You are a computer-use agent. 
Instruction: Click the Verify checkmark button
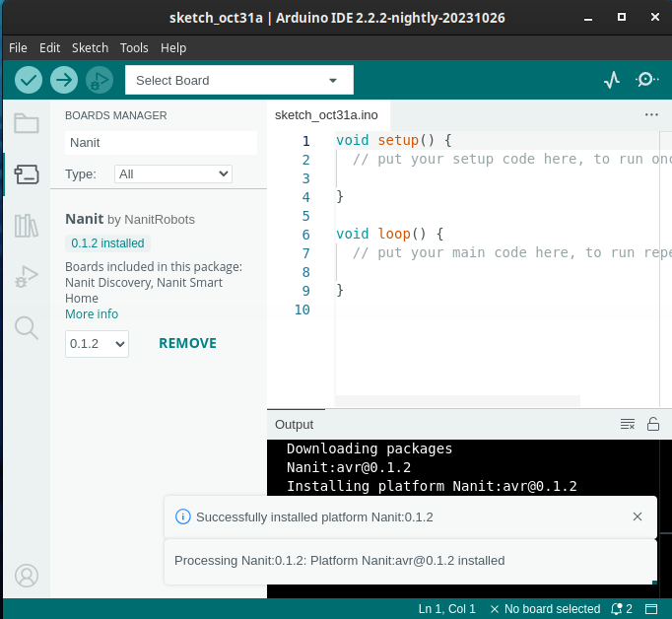tap(29, 80)
